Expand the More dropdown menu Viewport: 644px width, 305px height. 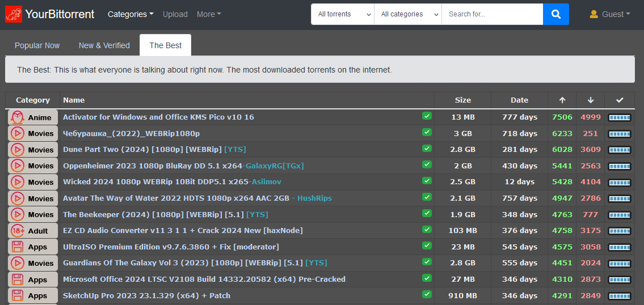point(209,14)
